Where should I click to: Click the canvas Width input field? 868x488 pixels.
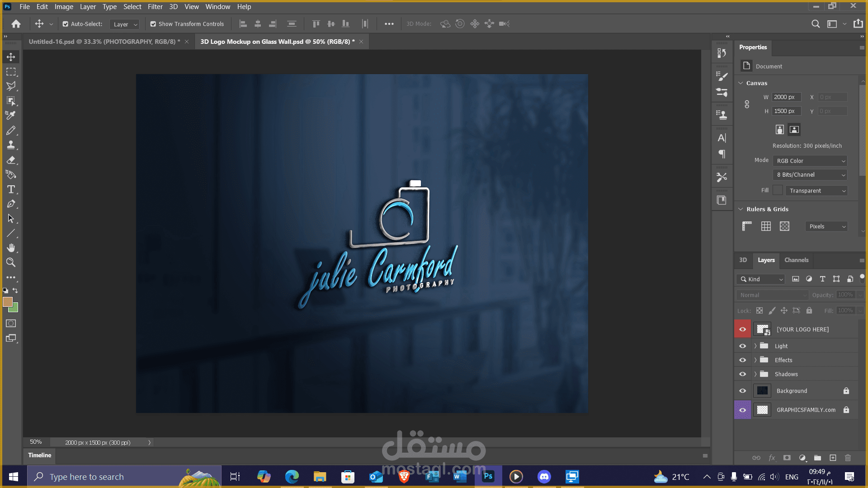pos(786,97)
